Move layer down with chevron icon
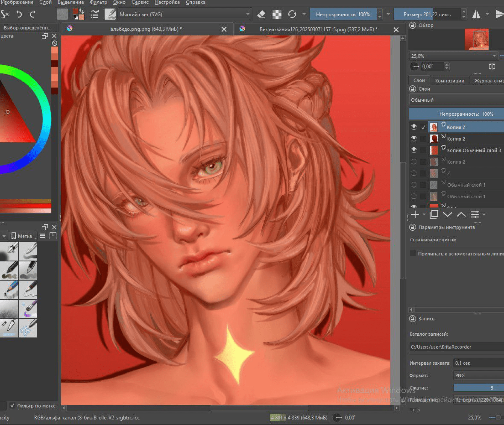Image resolution: width=504 pixels, height=425 pixels. tap(447, 215)
